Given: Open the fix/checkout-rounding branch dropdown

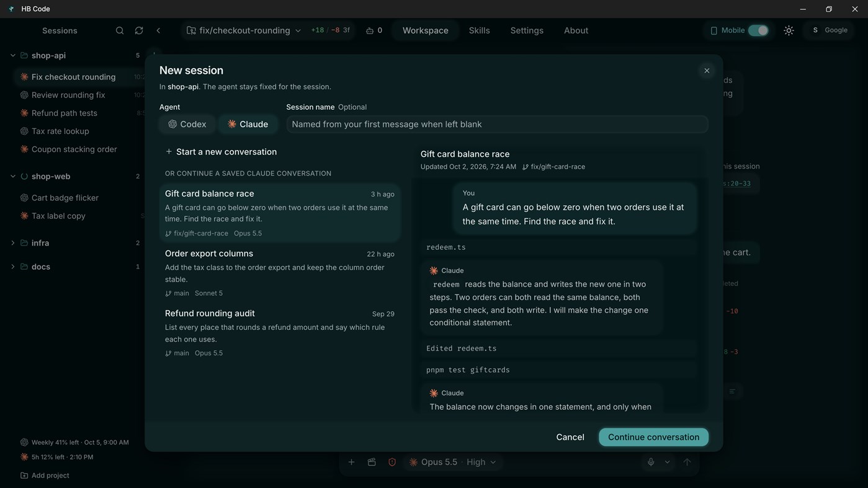Looking at the screenshot, I should (243, 30).
